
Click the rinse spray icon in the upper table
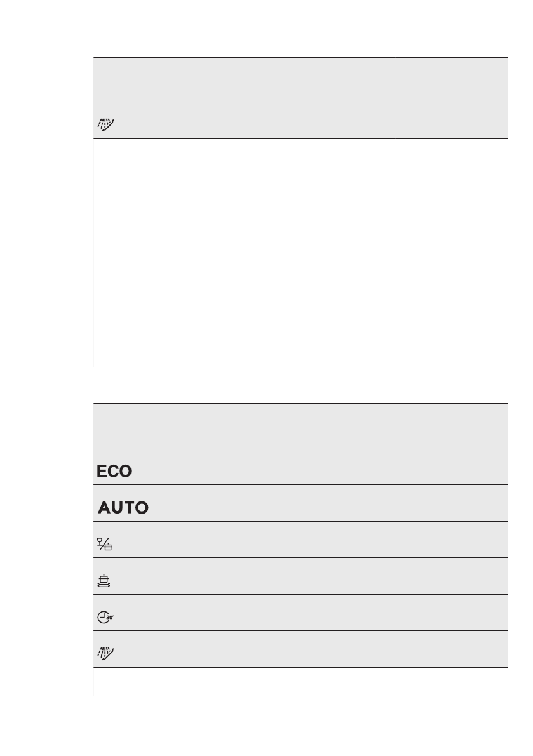[x=103, y=125]
